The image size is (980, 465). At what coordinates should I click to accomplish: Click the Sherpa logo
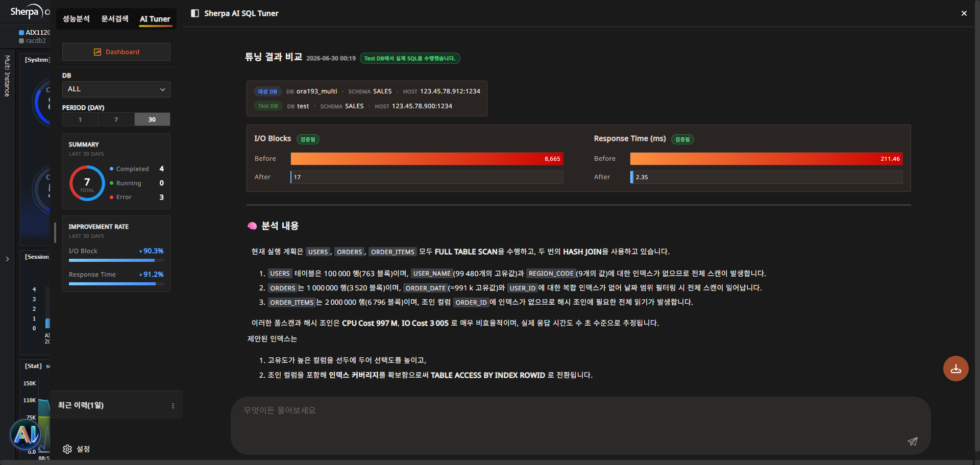[x=27, y=12]
